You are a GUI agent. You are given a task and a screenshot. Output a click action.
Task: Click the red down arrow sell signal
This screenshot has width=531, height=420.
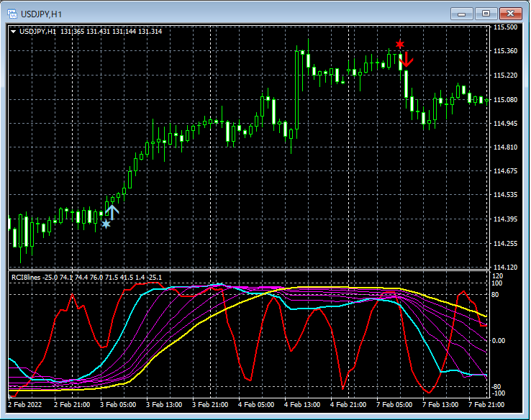(x=407, y=59)
